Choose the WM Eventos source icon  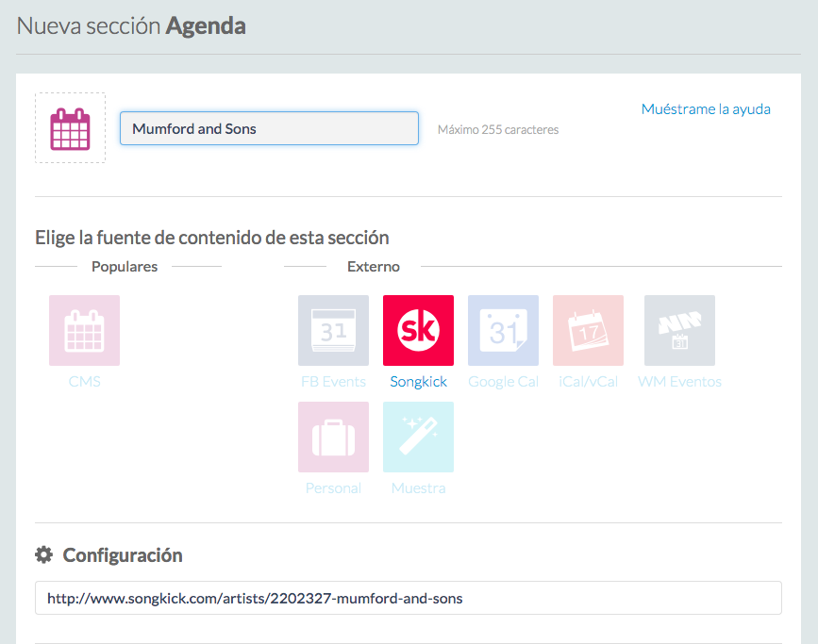coord(679,330)
